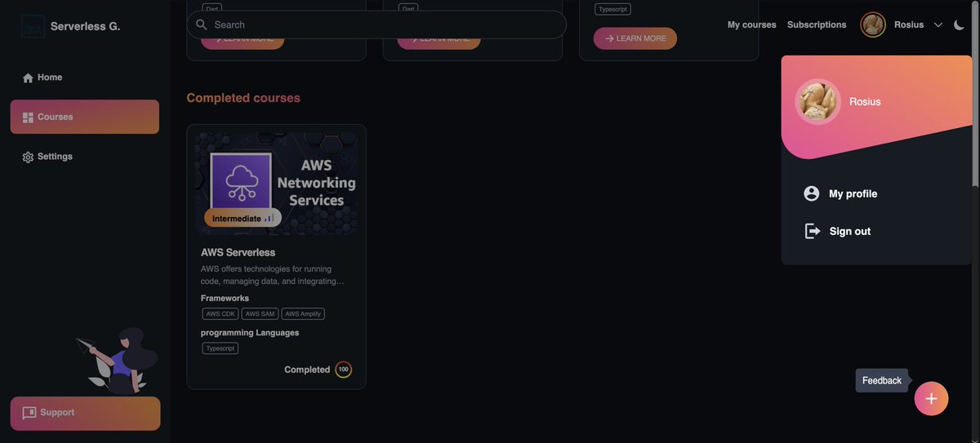980x443 pixels.
Task: Select the AWS Amplify framework tag
Action: (x=303, y=313)
